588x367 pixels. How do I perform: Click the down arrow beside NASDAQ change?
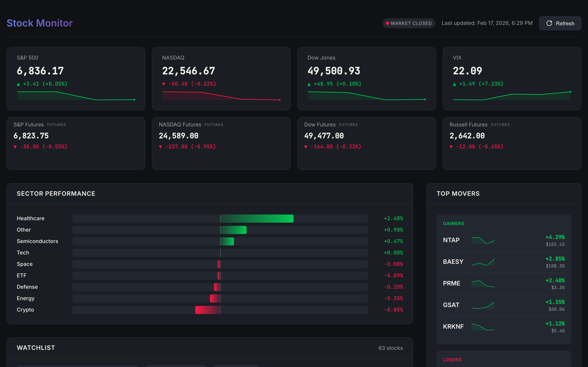(x=164, y=84)
